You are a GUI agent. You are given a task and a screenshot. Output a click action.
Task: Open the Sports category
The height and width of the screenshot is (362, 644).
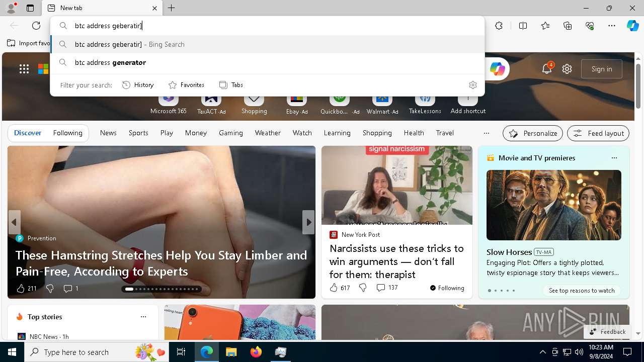click(138, 133)
